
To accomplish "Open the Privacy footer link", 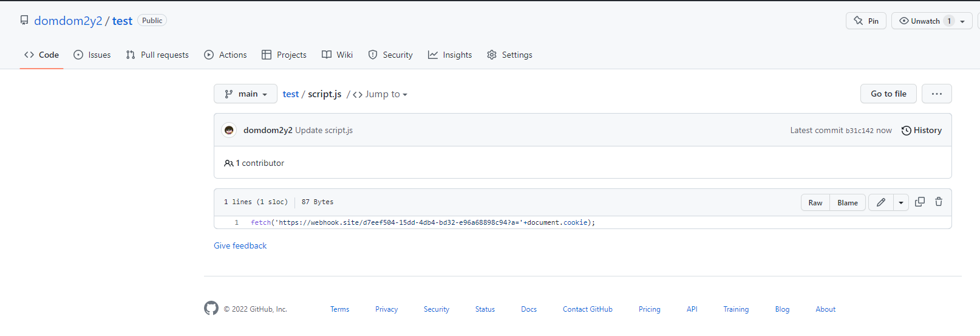I will click(386, 309).
